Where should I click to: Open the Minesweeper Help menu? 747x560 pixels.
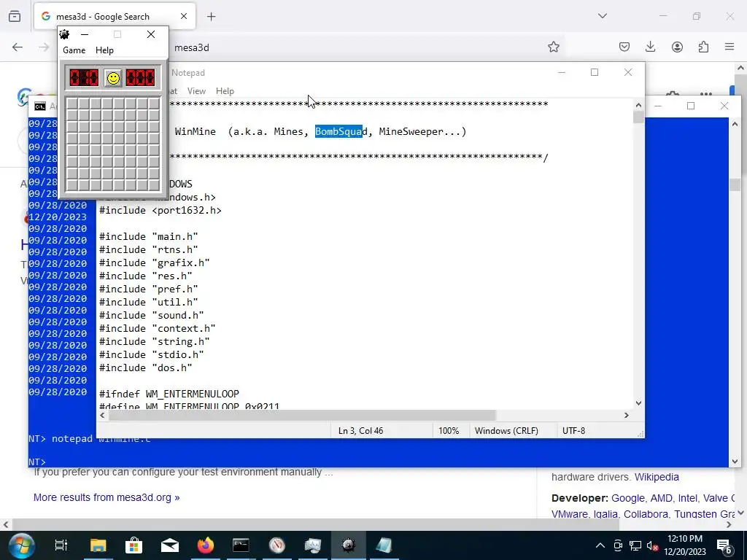pos(104,50)
